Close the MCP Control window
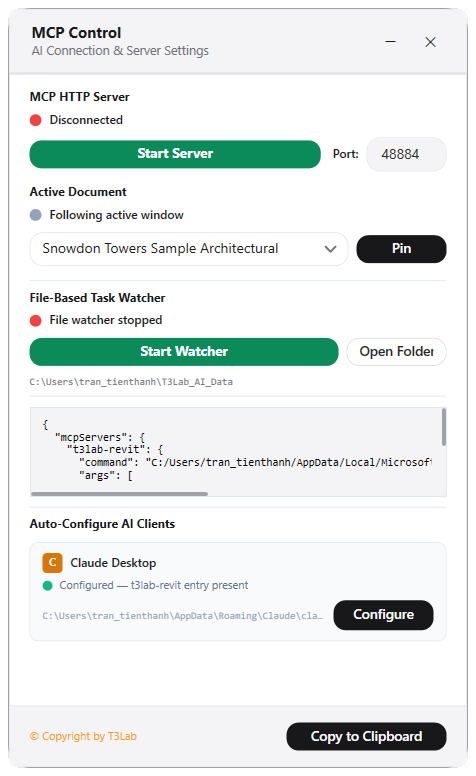Screen dimensions: 476x776 click(430, 42)
